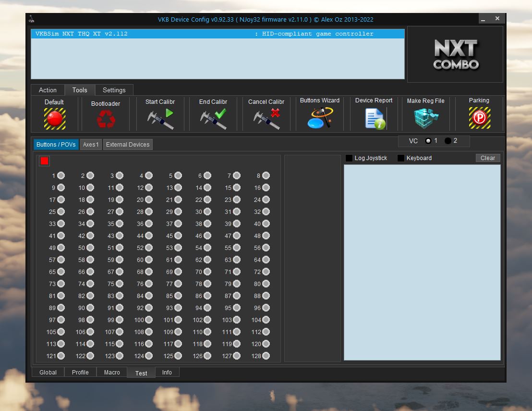
Task: Open the Axes1 tab
Action: tap(91, 144)
